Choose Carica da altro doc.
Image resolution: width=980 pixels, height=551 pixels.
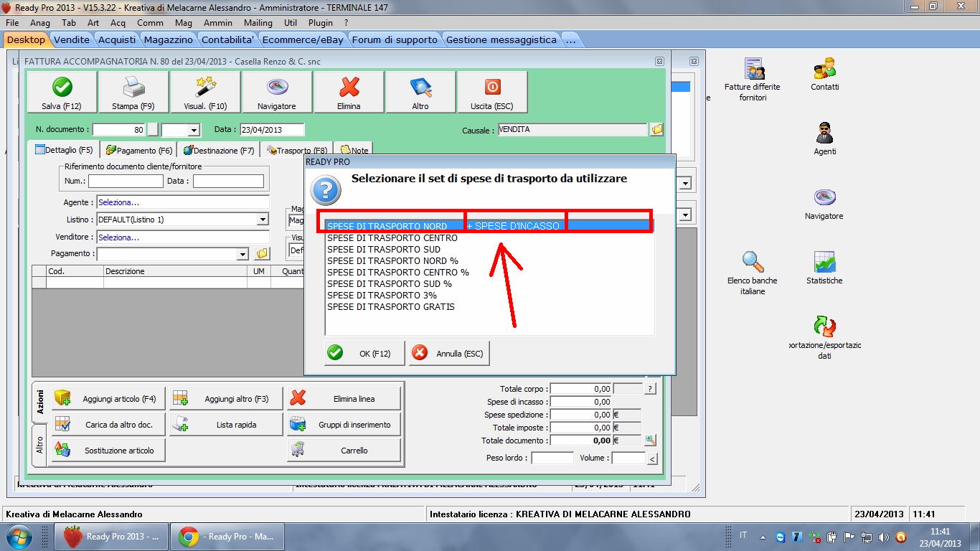(108, 425)
